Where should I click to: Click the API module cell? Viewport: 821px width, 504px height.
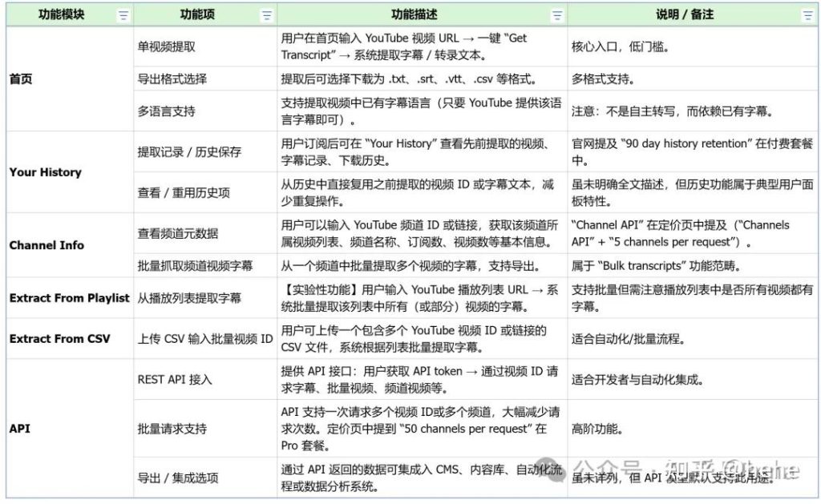pos(19,428)
